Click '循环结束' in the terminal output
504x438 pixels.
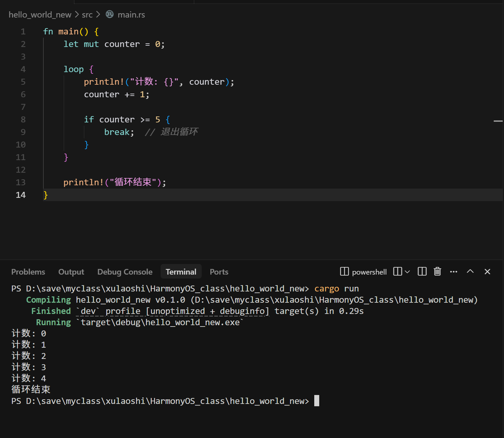31,389
